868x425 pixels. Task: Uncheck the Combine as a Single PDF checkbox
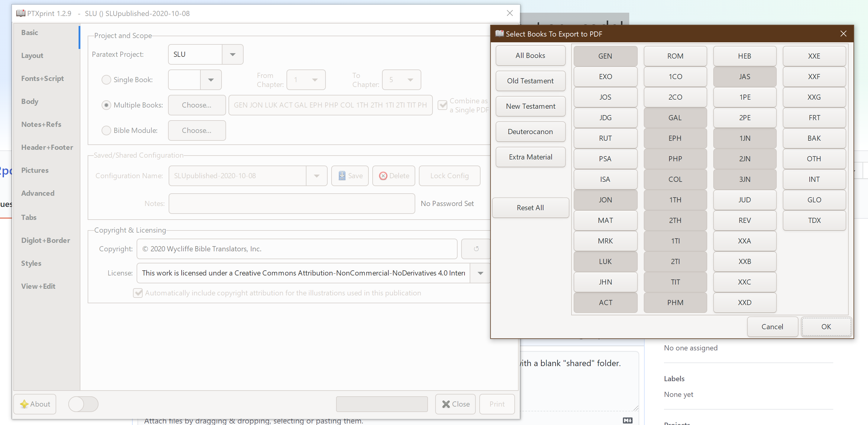[x=442, y=105]
